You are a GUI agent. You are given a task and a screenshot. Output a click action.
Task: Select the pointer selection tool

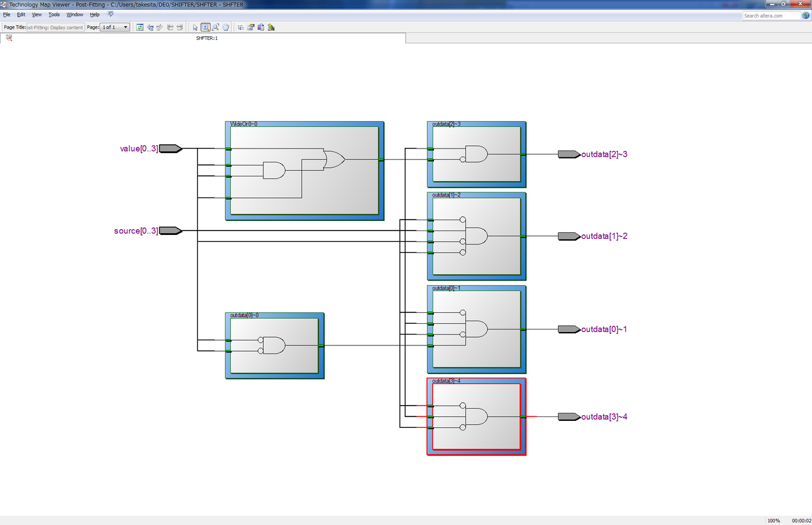pyautogui.click(x=195, y=27)
